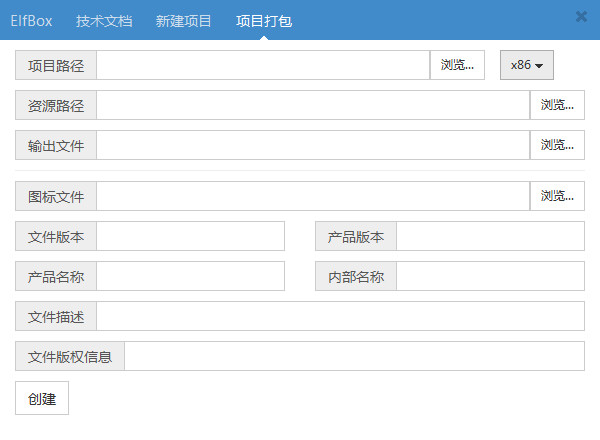
Task: Focus the 项目路径 text field
Action: point(263,65)
